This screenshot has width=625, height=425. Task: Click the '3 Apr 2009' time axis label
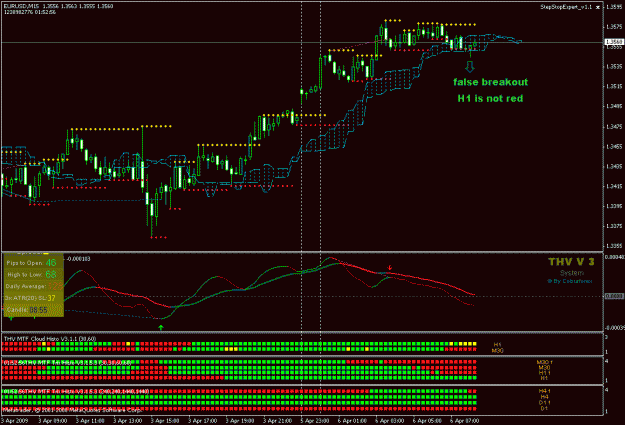click(x=15, y=421)
